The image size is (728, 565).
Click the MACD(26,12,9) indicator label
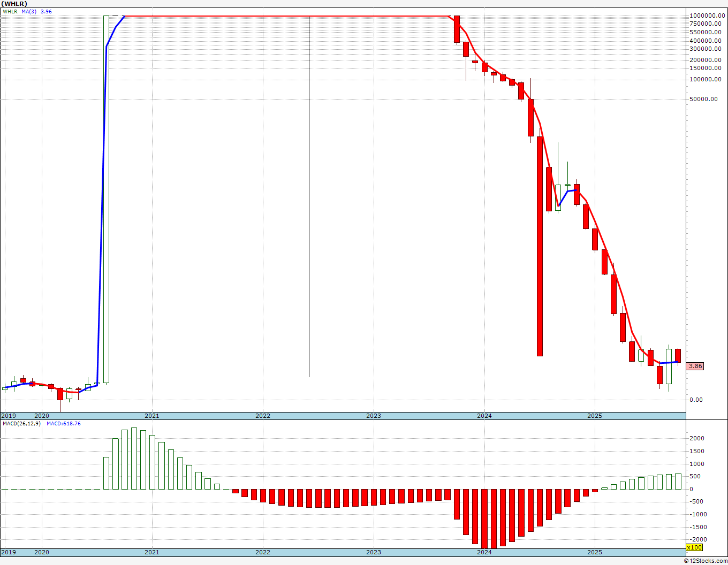(x=21, y=424)
